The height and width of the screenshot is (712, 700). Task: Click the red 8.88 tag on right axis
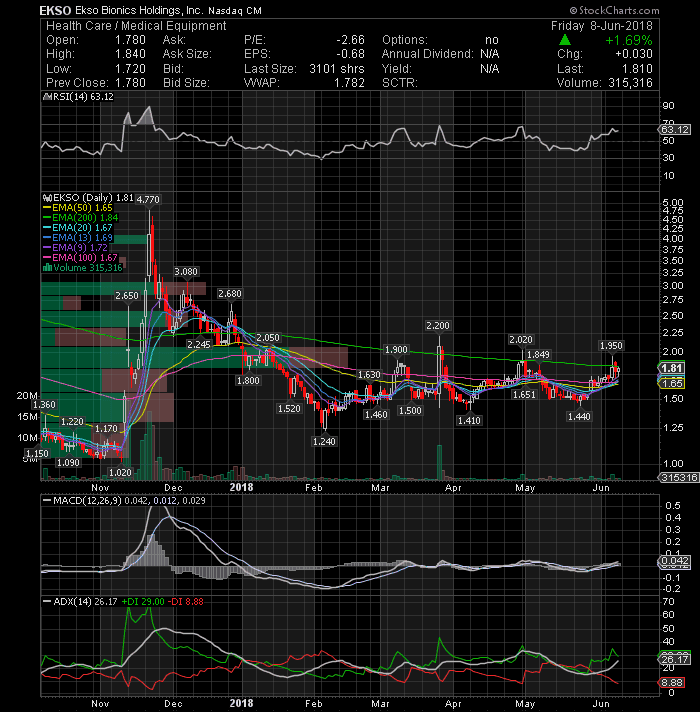point(672,682)
